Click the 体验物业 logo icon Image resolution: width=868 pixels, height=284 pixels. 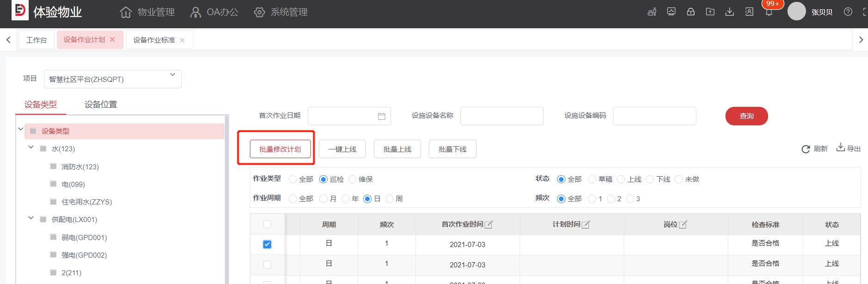tap(20, 10)
